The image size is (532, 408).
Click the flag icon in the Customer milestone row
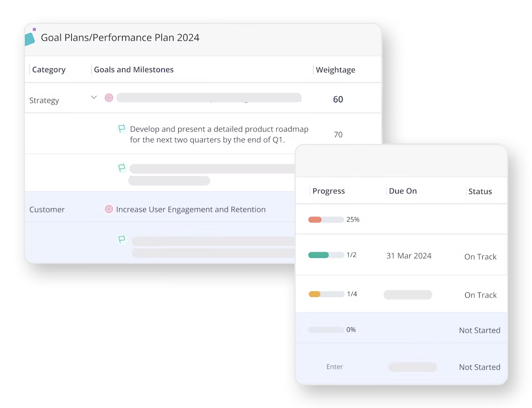[x=122, y=239]
